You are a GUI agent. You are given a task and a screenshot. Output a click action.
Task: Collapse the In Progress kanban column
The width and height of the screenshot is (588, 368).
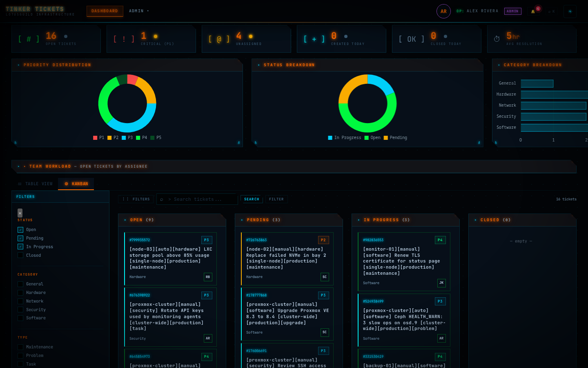(x=359, y=220)
